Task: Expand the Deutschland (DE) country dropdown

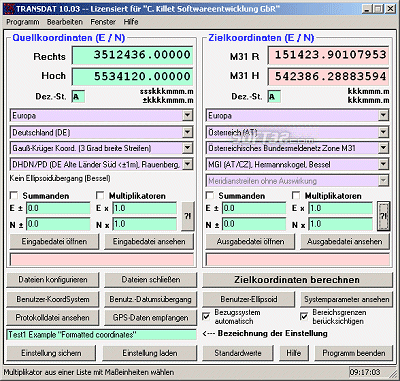Action: pyautogui.click(x=188, y=132)
